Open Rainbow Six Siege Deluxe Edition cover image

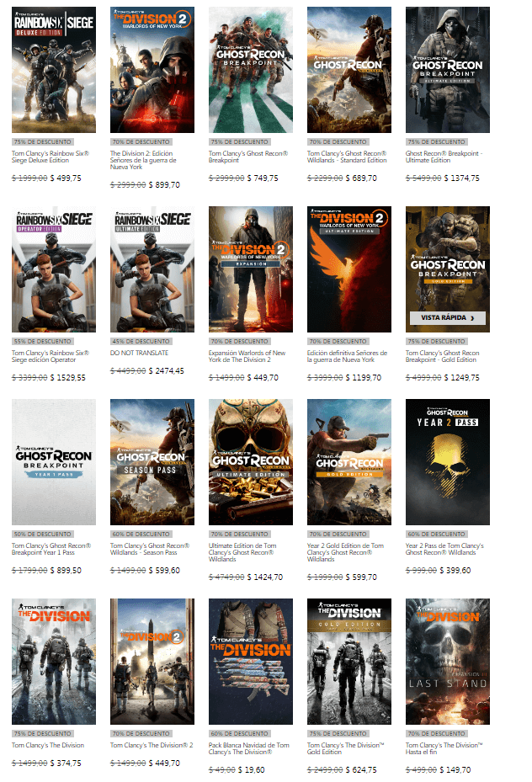[x=54, y=70]
